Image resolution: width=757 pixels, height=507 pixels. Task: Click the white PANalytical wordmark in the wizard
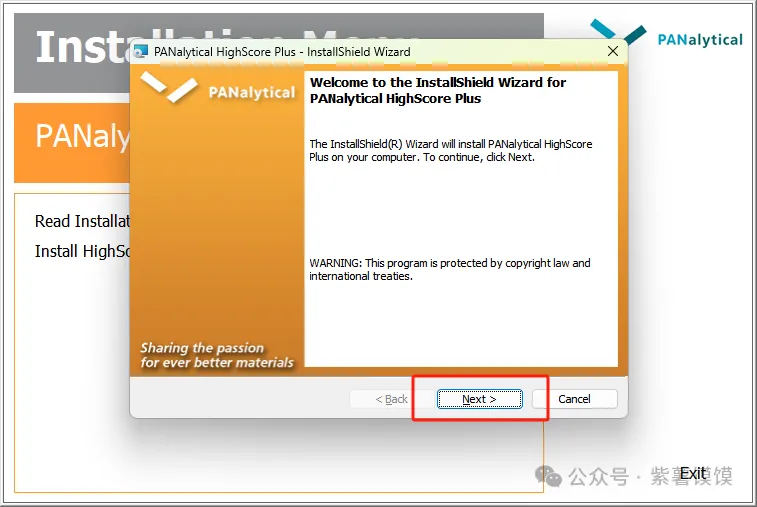click(252, 92)
